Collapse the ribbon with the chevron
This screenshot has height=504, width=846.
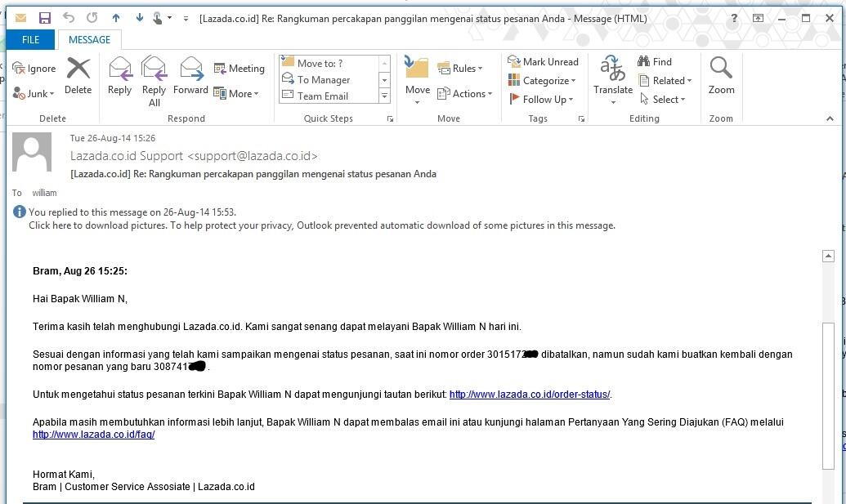click(x=830, y=118)
